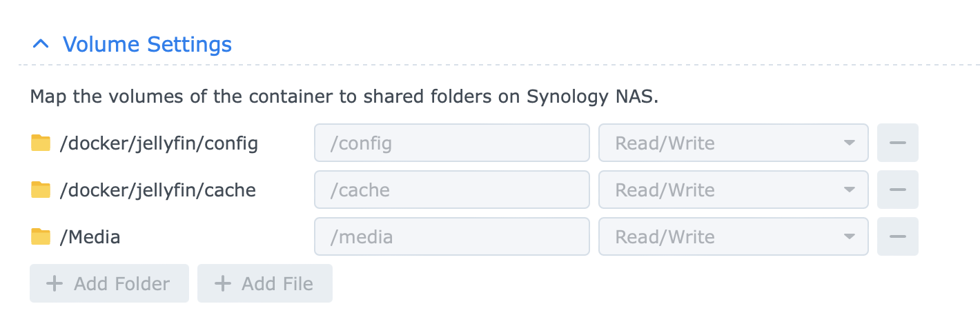The image size is (980, 335).
Task: Click the plus icon on Add File
Action: tap(222, 283)
